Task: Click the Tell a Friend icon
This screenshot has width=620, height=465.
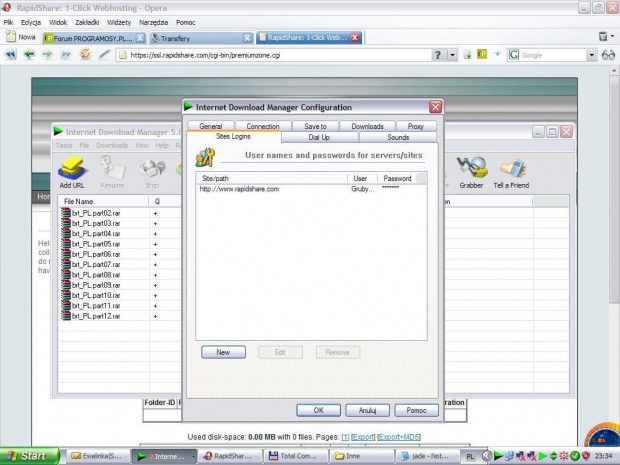Action: [511, 172]
